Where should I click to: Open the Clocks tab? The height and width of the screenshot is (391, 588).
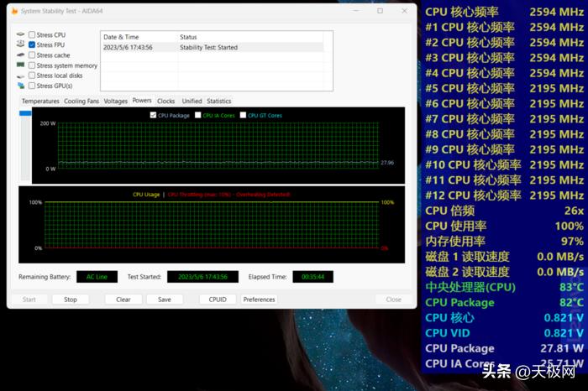(165, 102)
